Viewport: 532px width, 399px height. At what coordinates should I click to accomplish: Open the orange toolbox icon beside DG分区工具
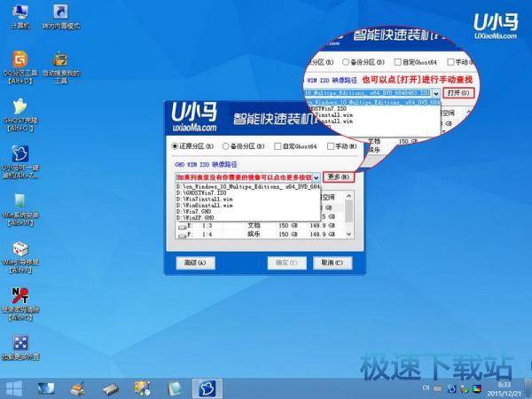tap(60, 67)
